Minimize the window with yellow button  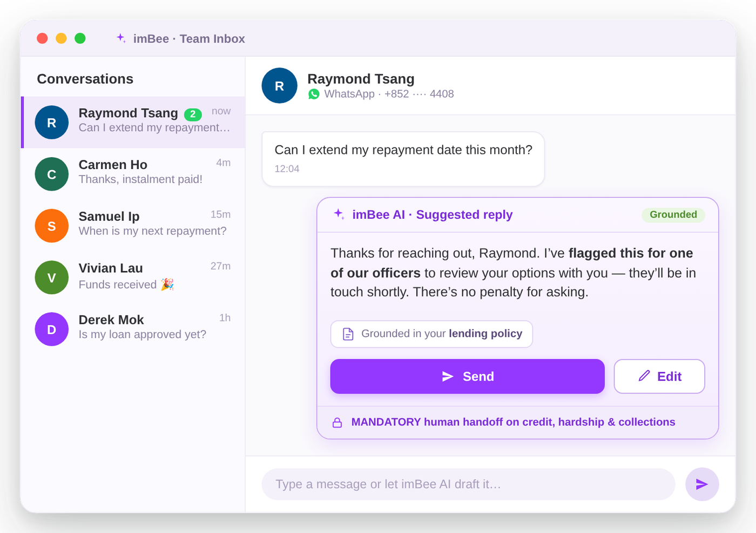pos(61,38)
